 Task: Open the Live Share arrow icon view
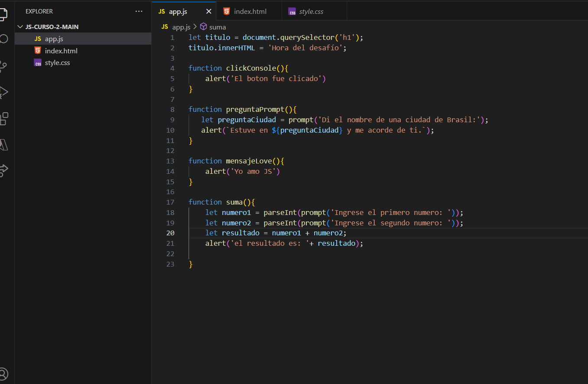pyautogui.click(x=3, y=170)
